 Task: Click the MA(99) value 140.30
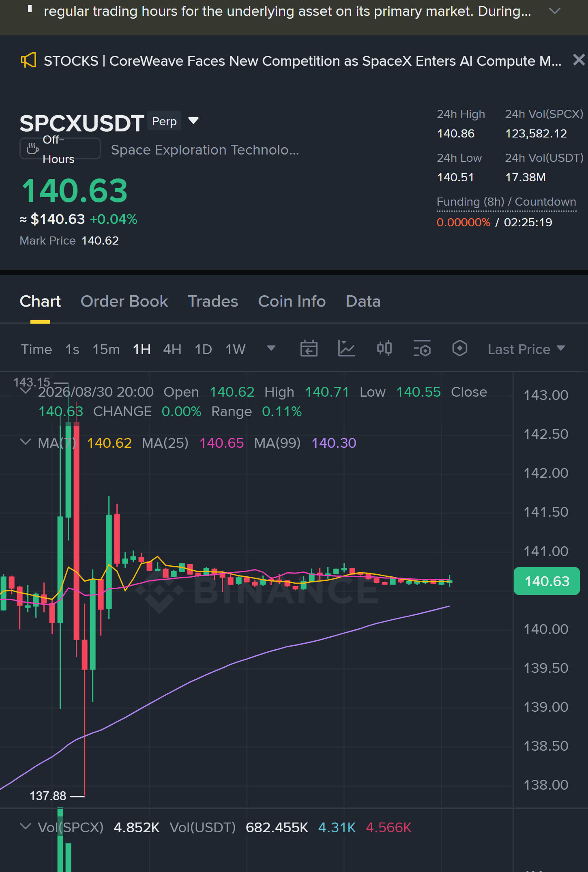pyautogui.click(x=334, y=443)
